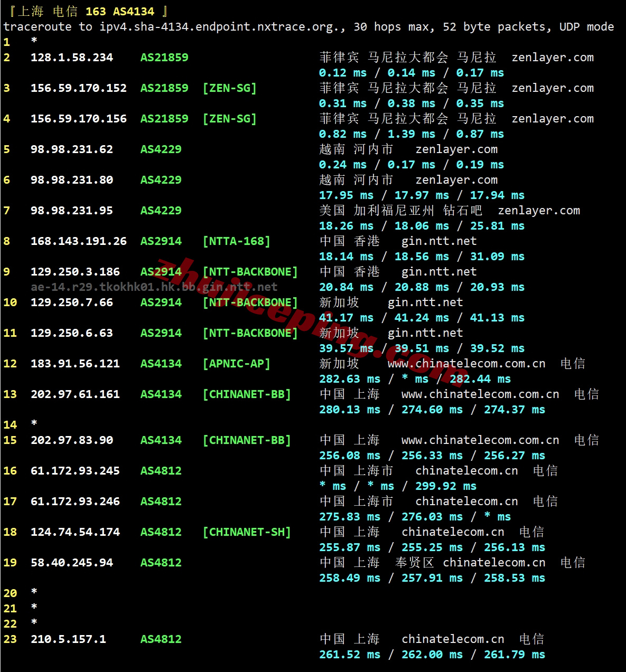Viewport: 626px width, 672px height.
Task: Click IP address 98.98.231.80
Action: pos(72,180)
